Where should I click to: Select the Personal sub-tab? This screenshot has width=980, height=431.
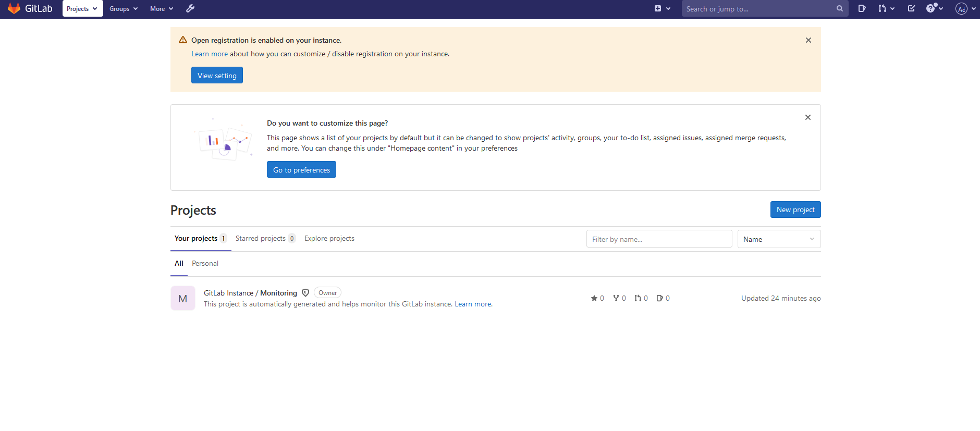tap(205, 263)
